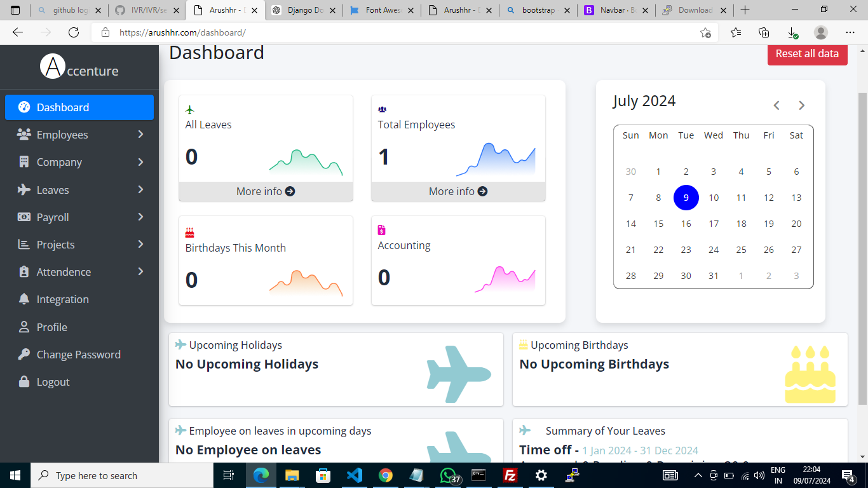Click the green plane icon above All Leaves
This screenshot has height=488, width=868.
189,110
